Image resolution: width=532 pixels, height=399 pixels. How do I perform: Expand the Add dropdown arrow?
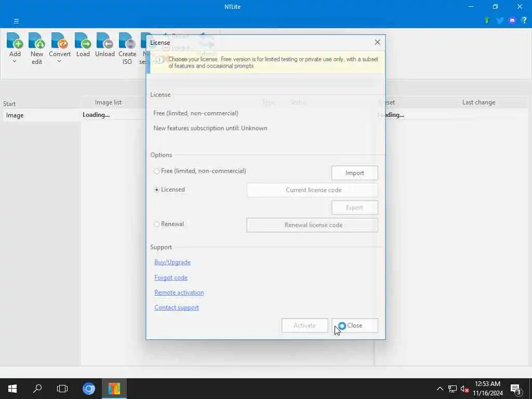click(x=15, y=61)
